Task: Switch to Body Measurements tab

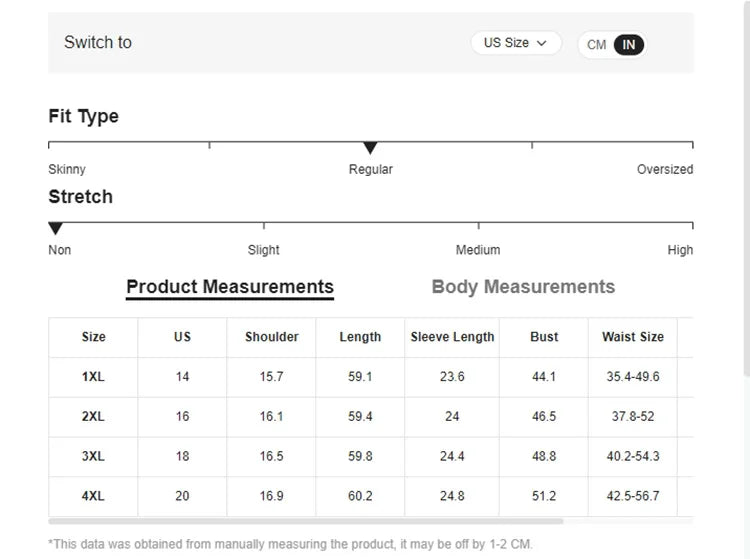Action: tap(523, 287)
